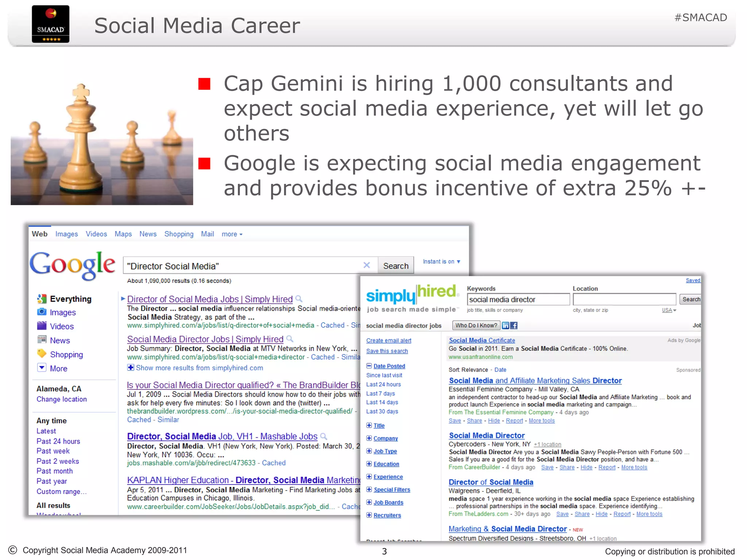Open 'Is your Social Media Director qualified?' result

click(x=244, y=385)
